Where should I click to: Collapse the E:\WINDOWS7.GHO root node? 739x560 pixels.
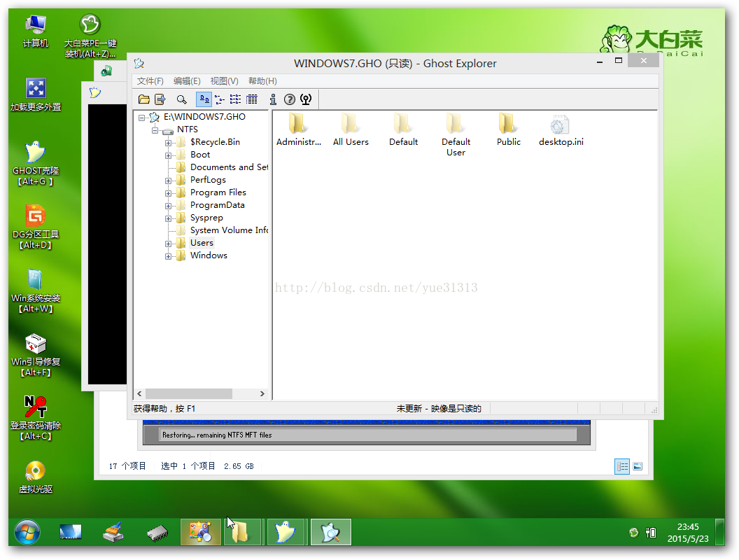141,118
